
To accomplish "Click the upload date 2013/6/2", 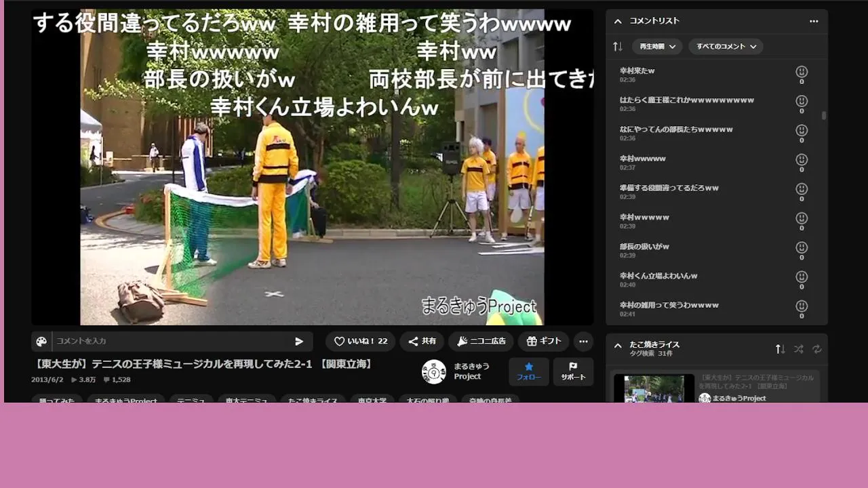I will click(47, 380).
